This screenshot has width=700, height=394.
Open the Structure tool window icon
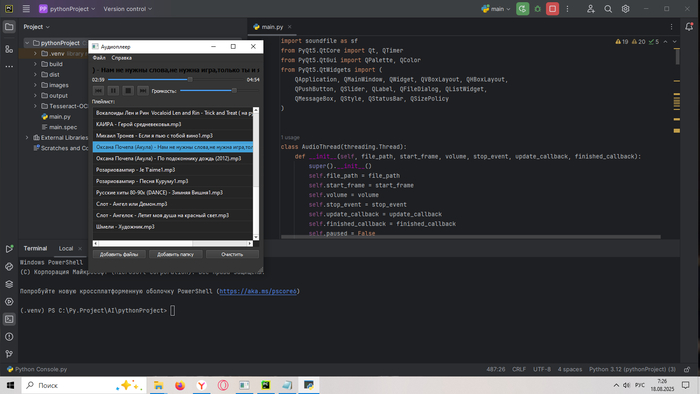click(9, 49)
